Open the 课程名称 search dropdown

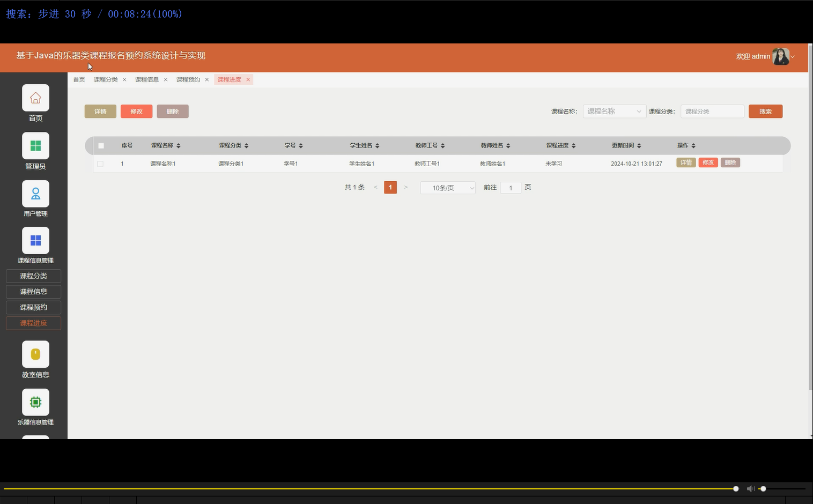tap(615, 111)
